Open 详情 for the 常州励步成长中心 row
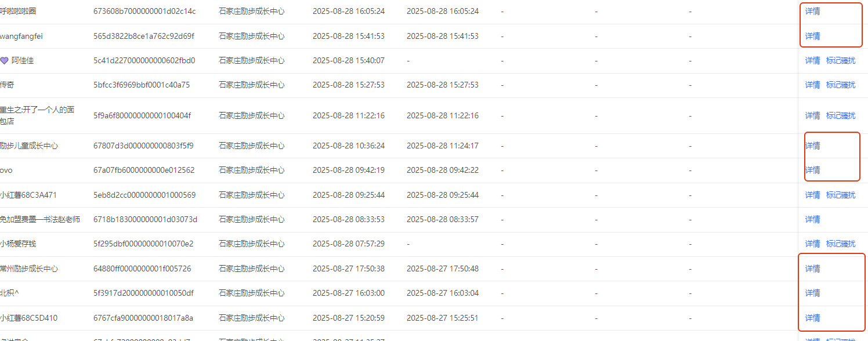Viewport: 868px width, 341px height. (812, 269)
